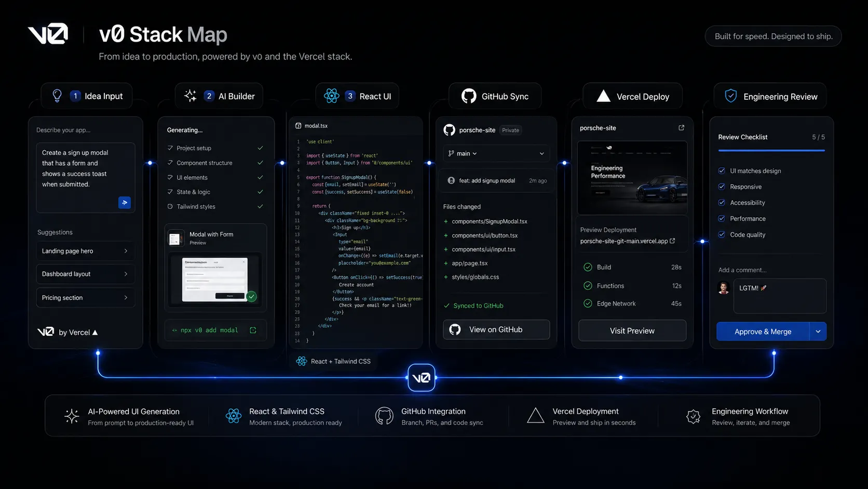Image resolution: width=868 pixels, height=489 pixels.
Task: Click the Tailwind styles completed checkmark
Action: pos(260,206)
